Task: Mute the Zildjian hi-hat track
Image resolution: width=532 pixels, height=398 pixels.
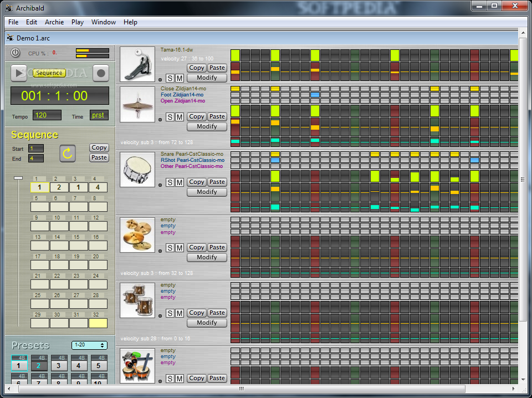Action: [x=180, y=118]
